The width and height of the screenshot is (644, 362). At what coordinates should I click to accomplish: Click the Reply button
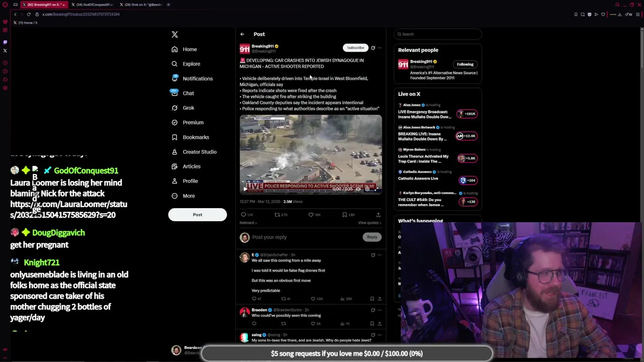point(372,237)
